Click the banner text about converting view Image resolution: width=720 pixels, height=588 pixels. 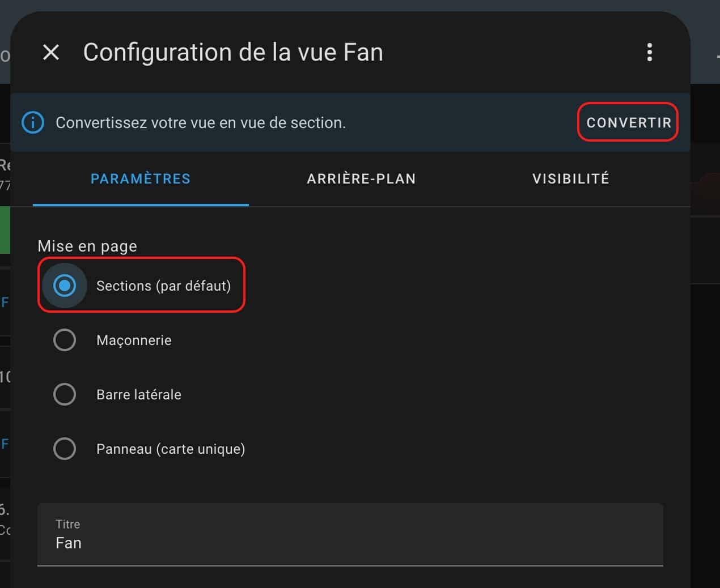tap(201, 123)
